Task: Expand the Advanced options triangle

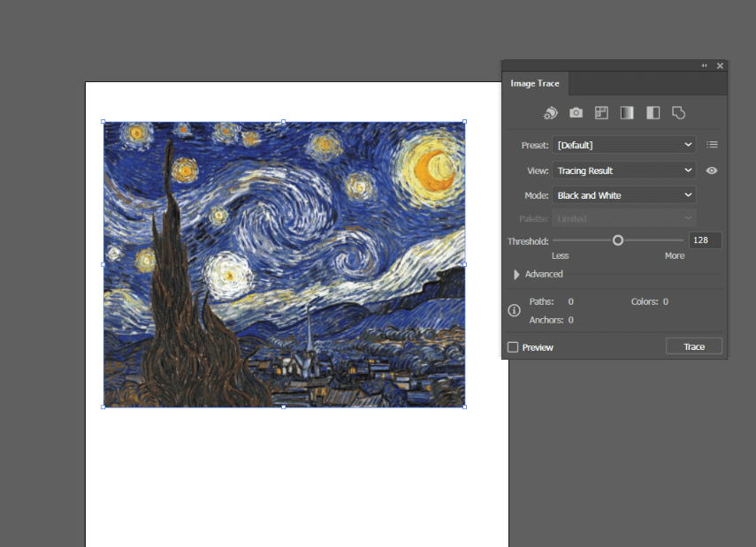Action: (516, 274)
